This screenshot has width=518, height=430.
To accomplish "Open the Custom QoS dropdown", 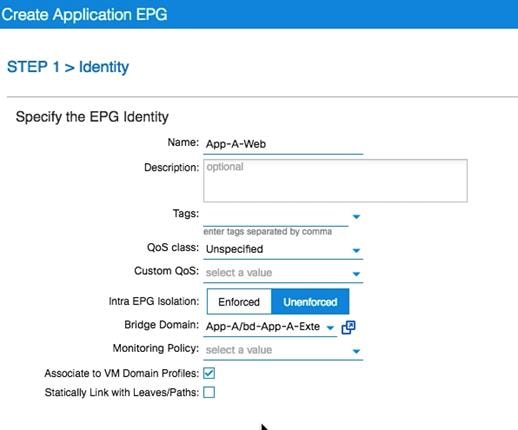I will [356, 274].
